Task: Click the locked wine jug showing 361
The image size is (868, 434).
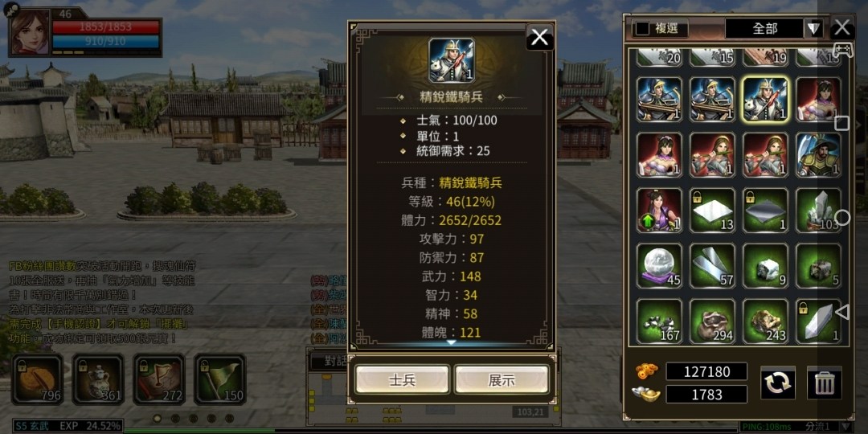Action: pyautogui.click(x=98, y=379)
